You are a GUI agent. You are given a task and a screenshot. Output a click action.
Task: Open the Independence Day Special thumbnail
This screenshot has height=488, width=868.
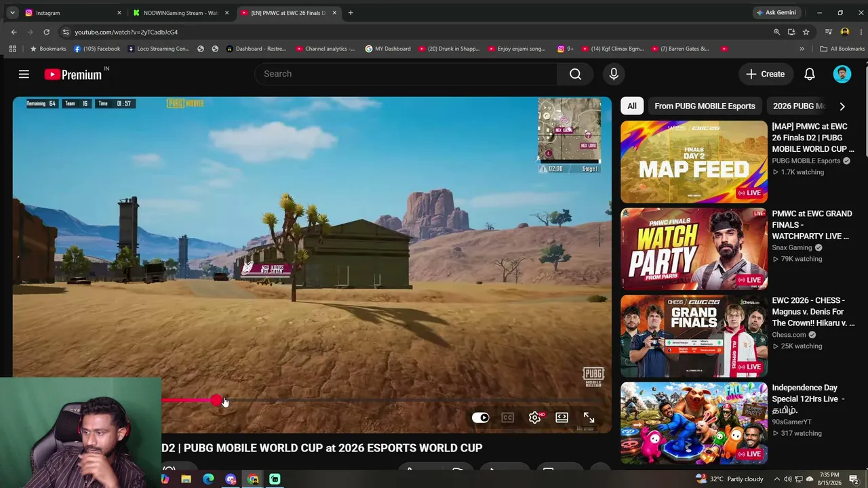coord(694,423)
